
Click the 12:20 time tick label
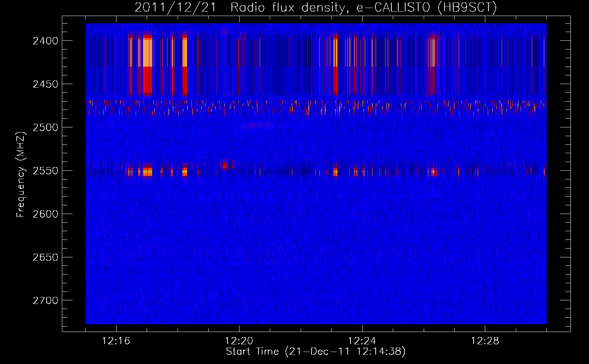(x=239, y=341)
